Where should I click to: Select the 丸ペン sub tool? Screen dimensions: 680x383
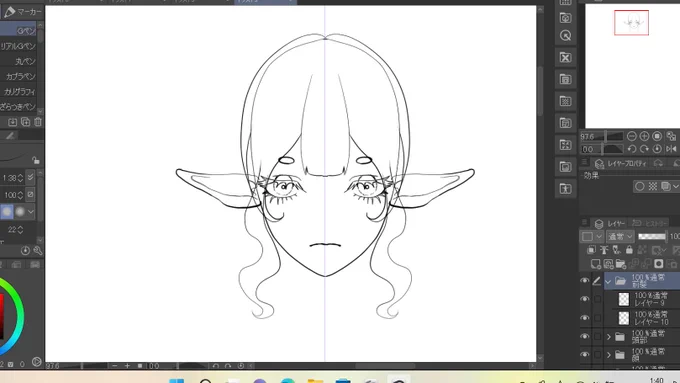pyautogui.click(x=18, y=61)
